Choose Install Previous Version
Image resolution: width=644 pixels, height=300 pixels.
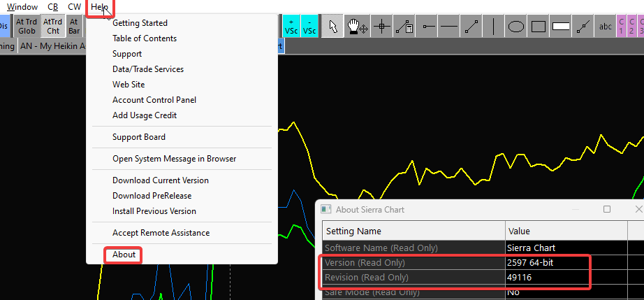pos(154,211)
